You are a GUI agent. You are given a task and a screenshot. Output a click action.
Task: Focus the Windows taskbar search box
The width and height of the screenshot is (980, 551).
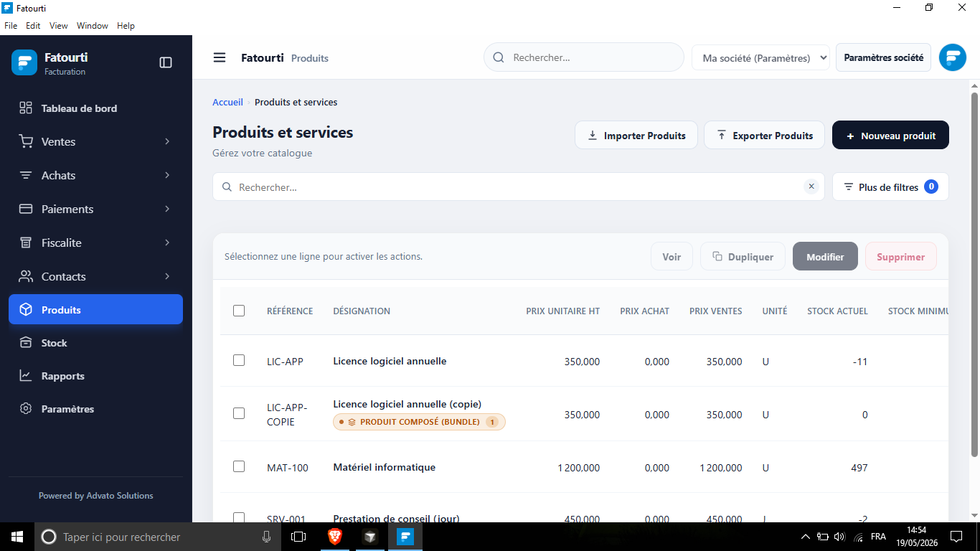point(157,537)
